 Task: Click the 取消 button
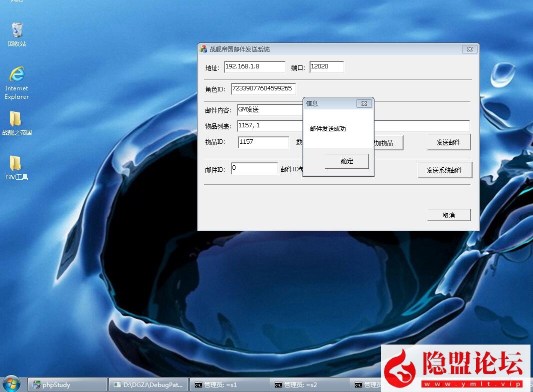pyautogui.click(x=448, y=215)
